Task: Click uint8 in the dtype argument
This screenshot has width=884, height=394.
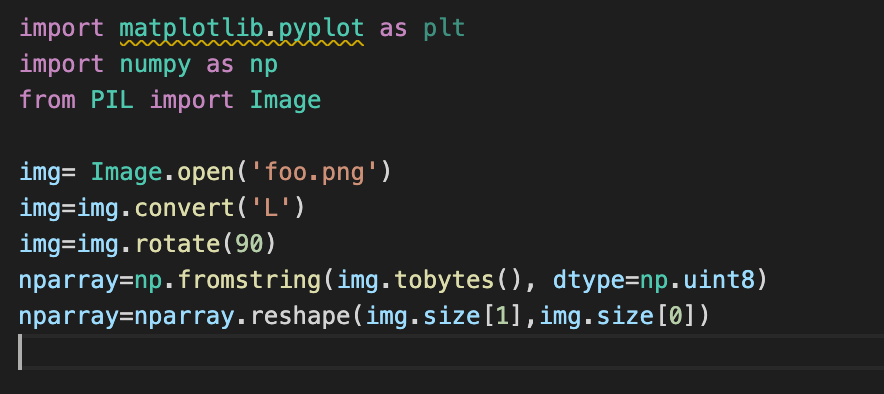Action: pyautogui.click(x=719, y=280)
